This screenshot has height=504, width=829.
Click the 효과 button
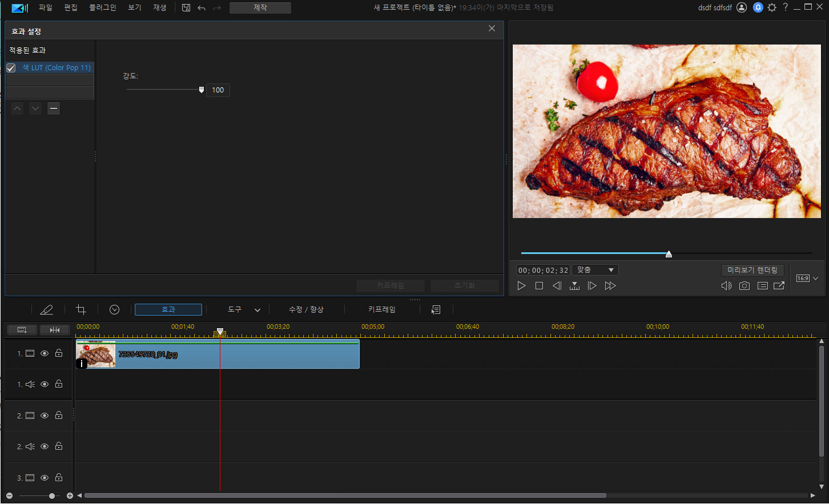click(168, 309)
